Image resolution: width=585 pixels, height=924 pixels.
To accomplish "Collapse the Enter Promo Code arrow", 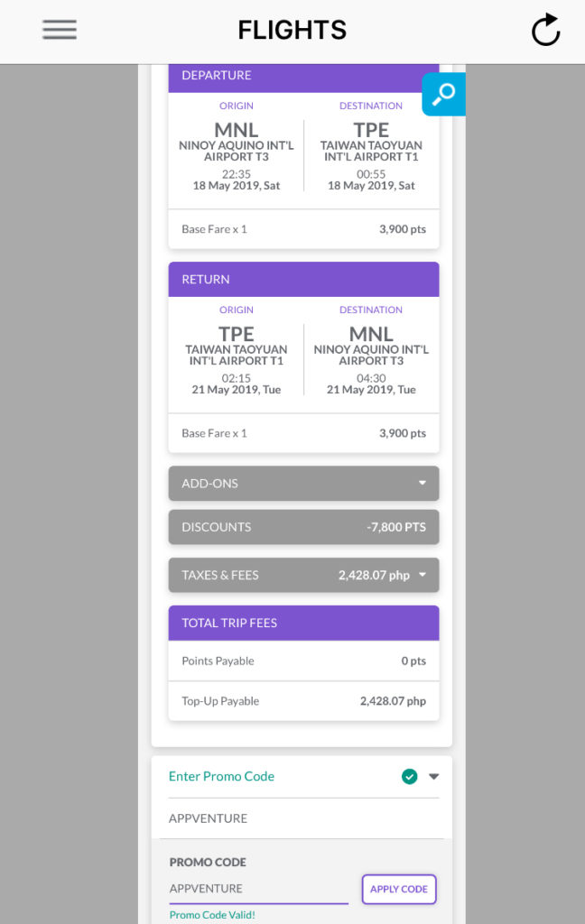I will tap(434, 777).
